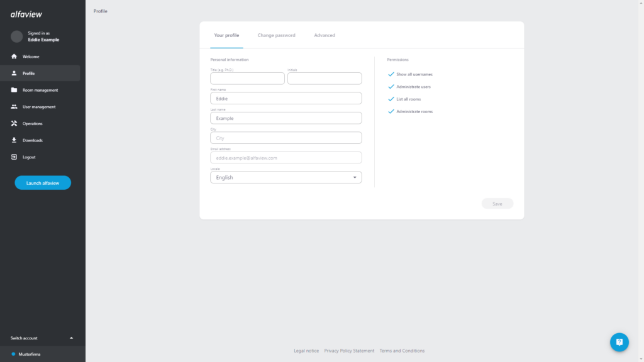Image resolution: width=644 pixels, height=362 pixels.
Task: Click the Save button
Action: tap(497, 203)
